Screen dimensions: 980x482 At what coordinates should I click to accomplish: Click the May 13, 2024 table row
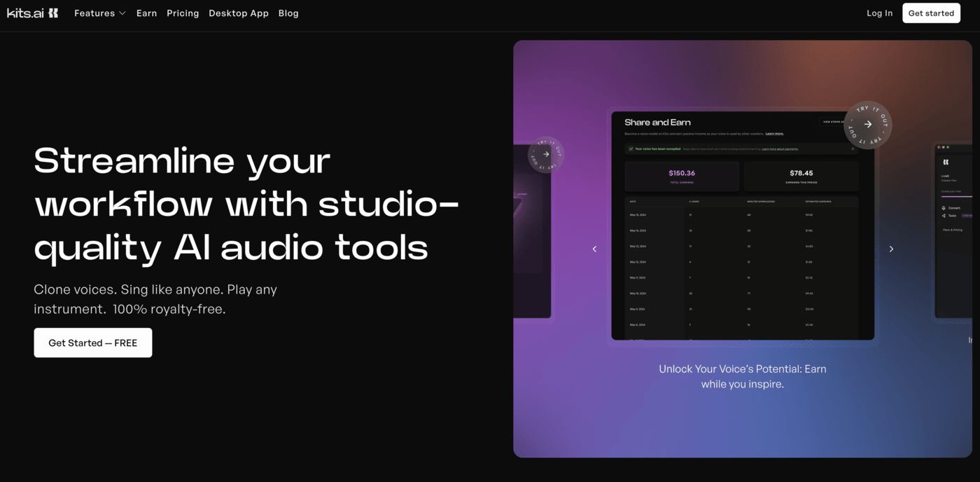[742, 246]
